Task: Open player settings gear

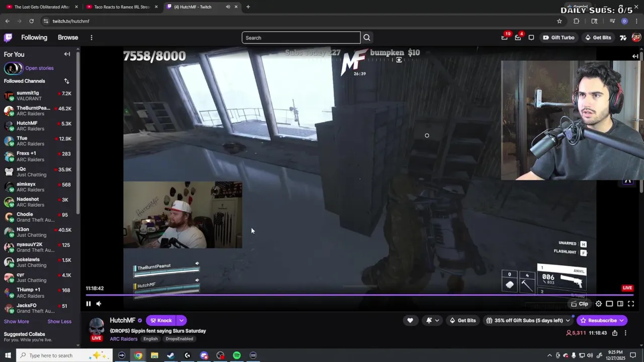Action: (x=599, y=304)
